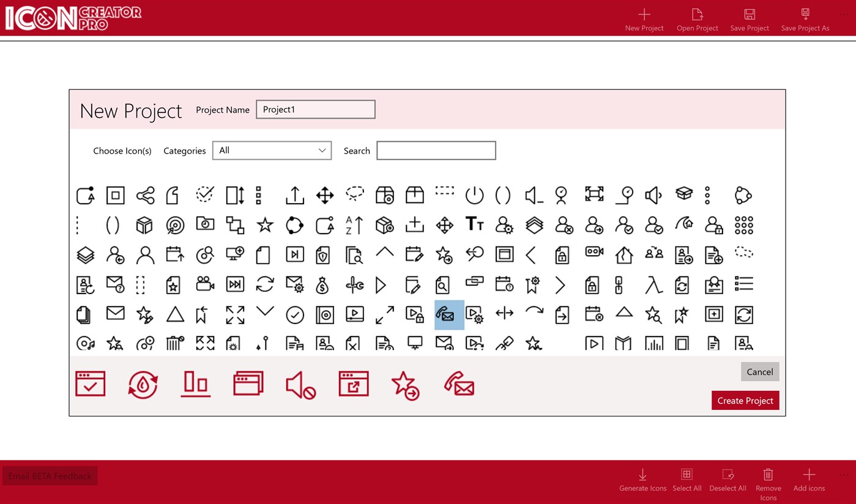Pick the cracked house icon
856x504 pixels.
[624, 255]
